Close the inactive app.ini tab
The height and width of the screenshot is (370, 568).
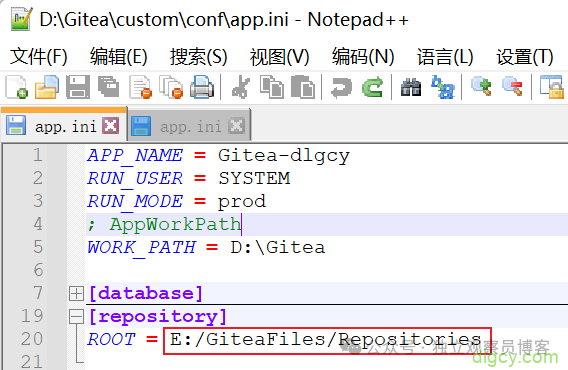pos(237,126)
